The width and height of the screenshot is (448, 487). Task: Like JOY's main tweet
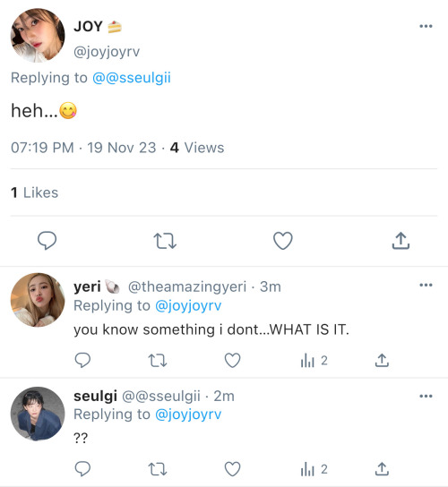pos(283,241)
